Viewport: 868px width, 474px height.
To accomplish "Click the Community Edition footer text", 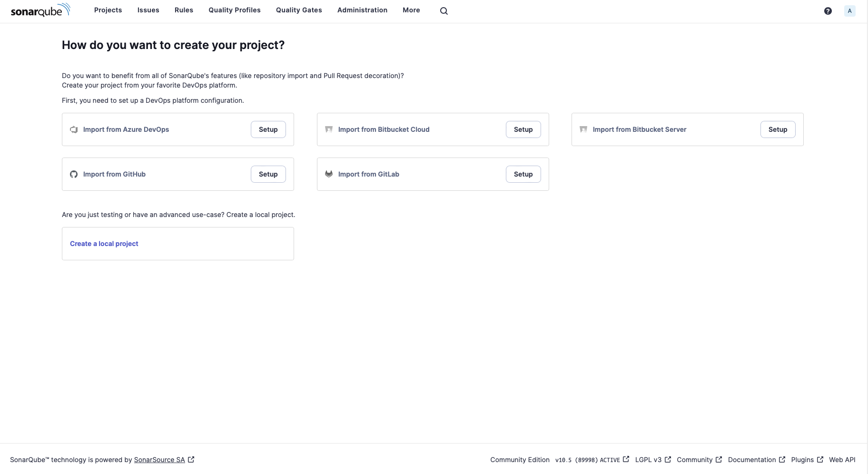I will [520, 460].
